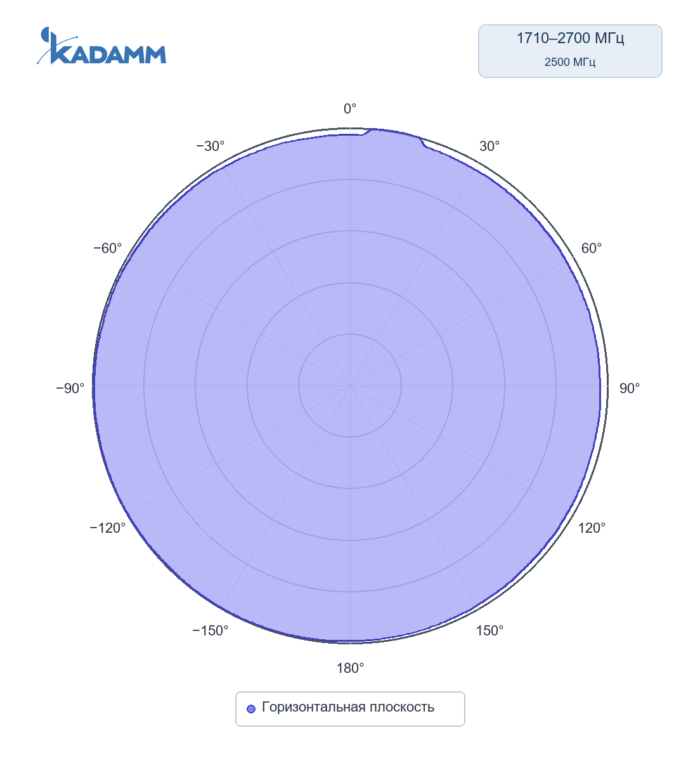The width and height of the screenshot is (700, 768).
Task: Click the legend marker for Горизонтальная плоскость
Action: [x=250, y=708]
